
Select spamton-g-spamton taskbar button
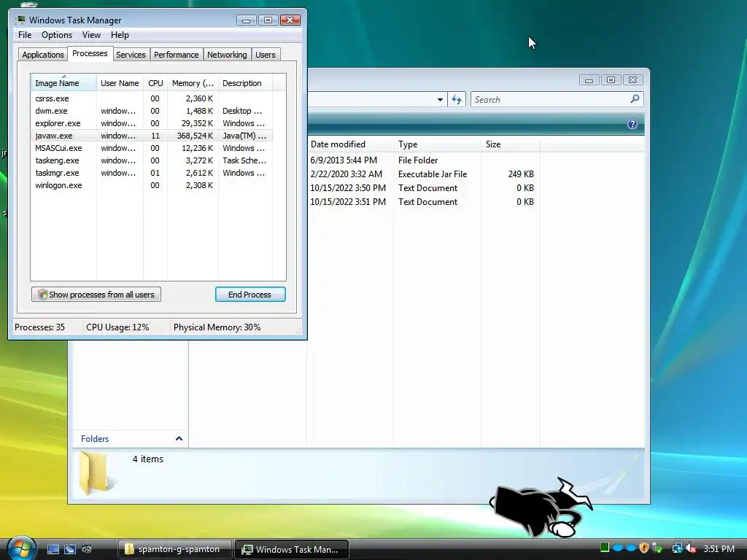(x=175, y=549)
